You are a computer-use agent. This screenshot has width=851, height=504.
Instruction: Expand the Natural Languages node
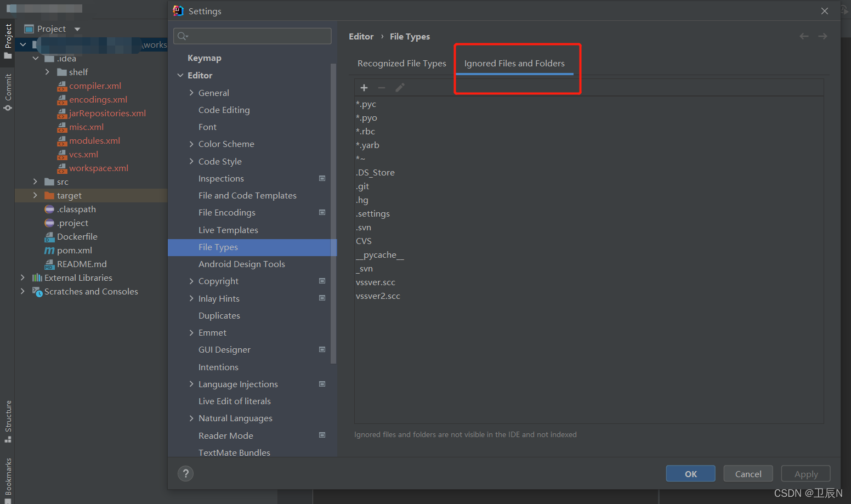[191, 418]
